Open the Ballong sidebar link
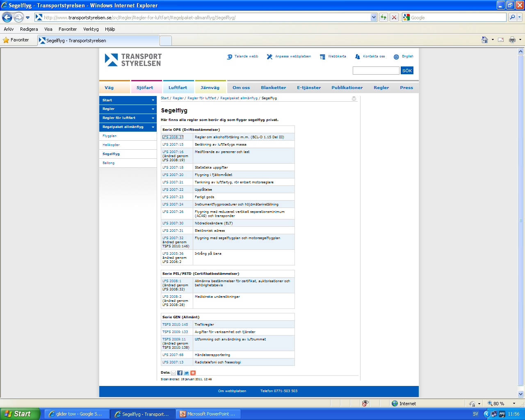The image size is (525, 420). pos(109,163)
